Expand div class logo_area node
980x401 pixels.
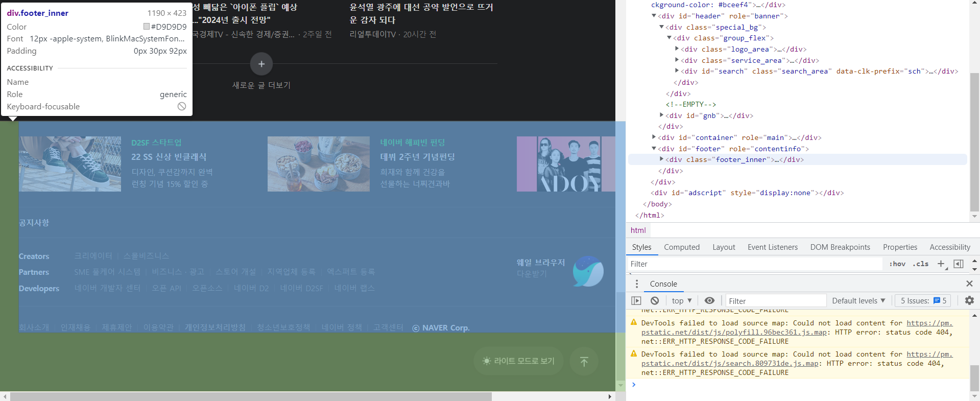coord(677,49)
